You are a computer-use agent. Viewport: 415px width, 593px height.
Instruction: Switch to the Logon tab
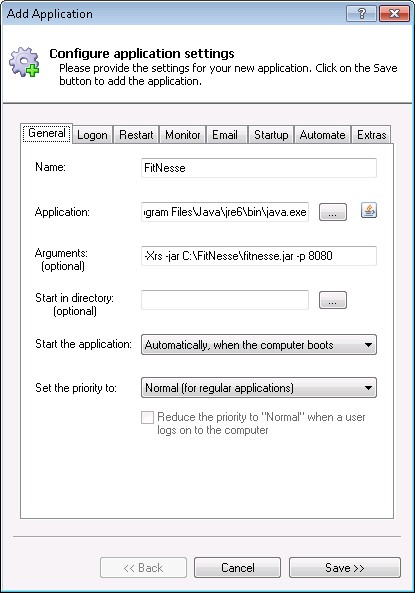point(92,135)
